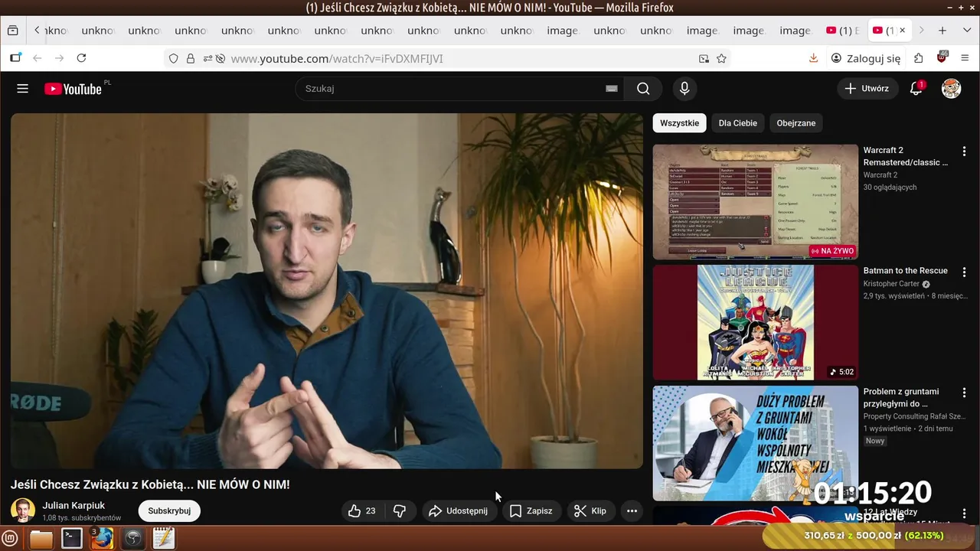Screen dimensions: 980x551
Task: Open Firefox View icon
Action: (x=13, y=31)
